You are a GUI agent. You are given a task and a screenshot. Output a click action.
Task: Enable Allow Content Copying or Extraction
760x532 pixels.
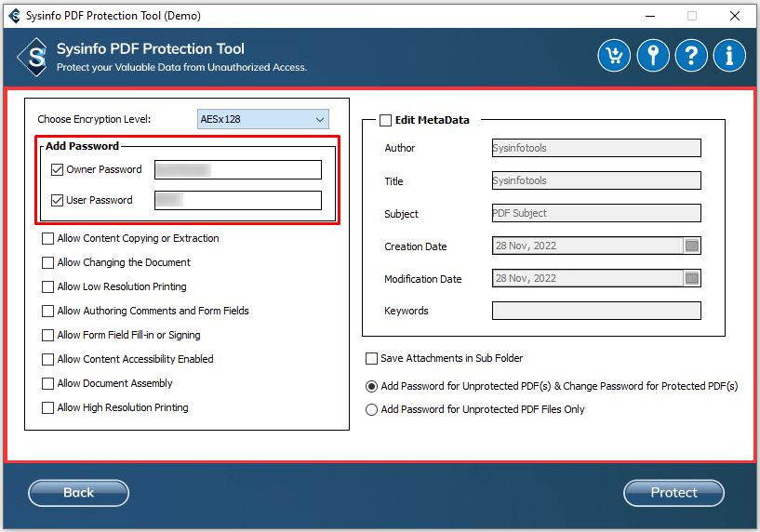coord(48,239)
